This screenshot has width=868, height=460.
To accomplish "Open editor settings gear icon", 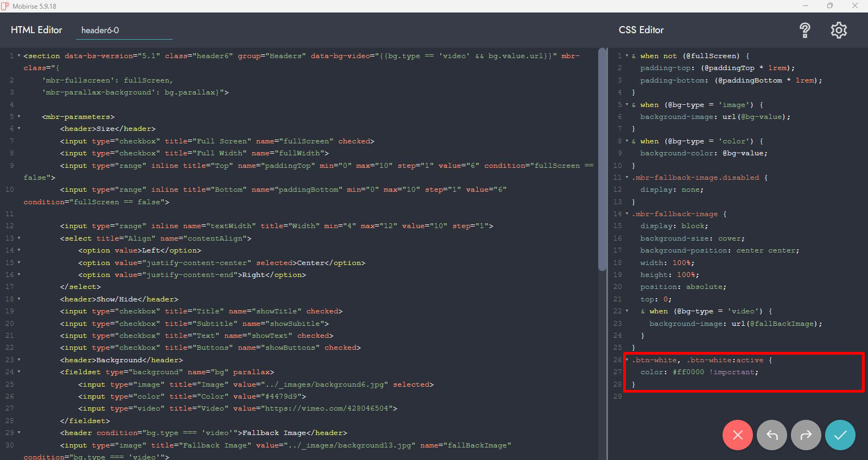I will click(839, 30).
